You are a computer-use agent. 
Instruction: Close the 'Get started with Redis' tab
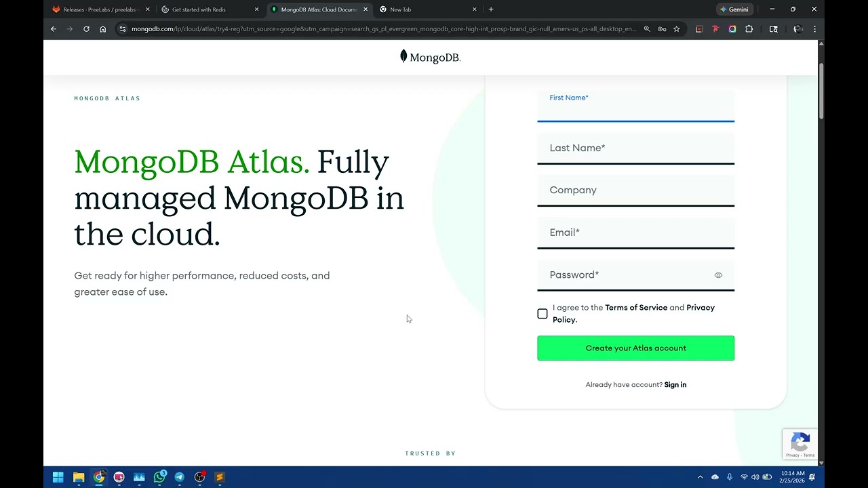point(256,9)
